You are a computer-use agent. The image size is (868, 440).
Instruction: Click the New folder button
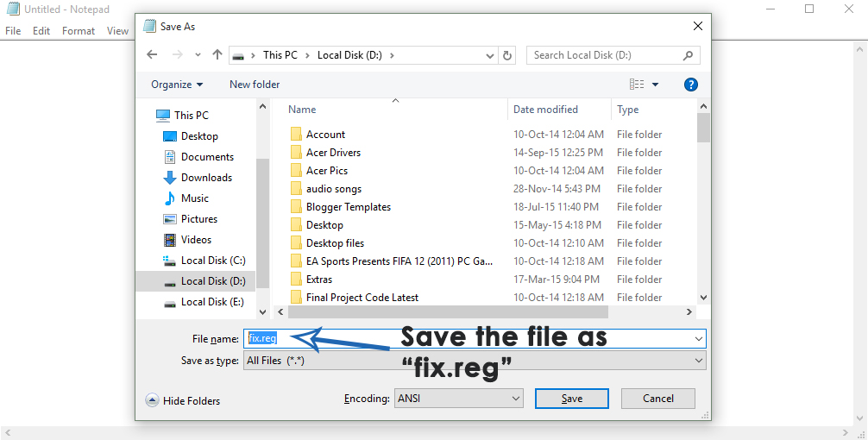coord(255,85)
